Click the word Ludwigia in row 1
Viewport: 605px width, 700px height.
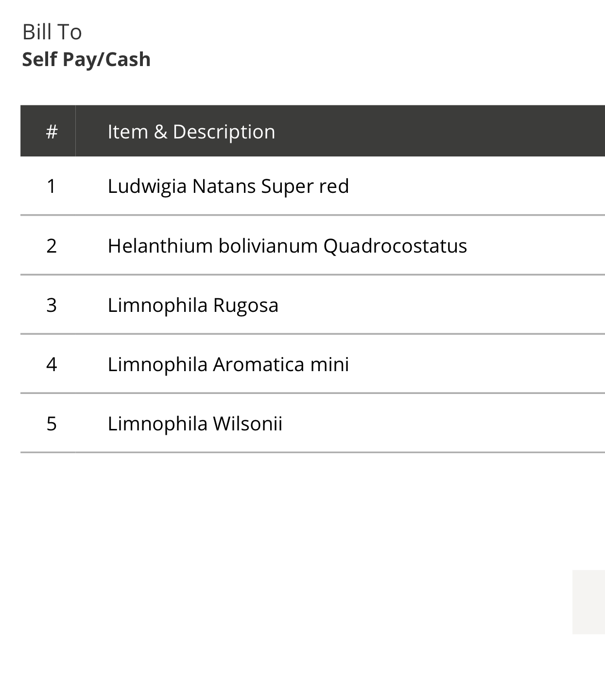pyautogui.click(x=147, y=187)
